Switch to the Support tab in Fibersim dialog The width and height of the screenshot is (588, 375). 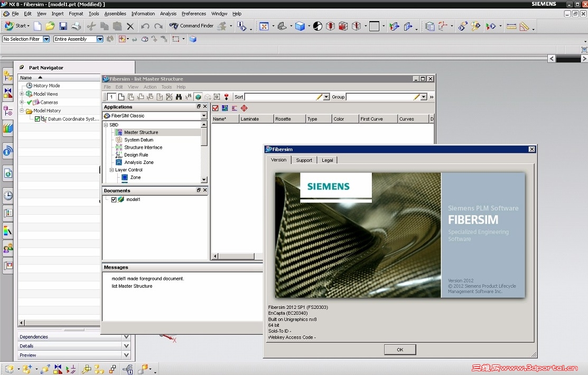(304, 160)
